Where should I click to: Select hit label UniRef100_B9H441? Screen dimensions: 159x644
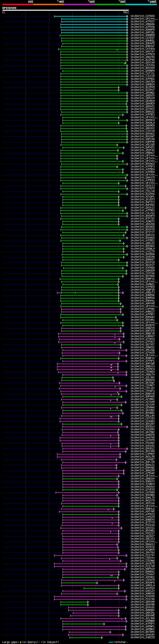click(x=143, y=301)
